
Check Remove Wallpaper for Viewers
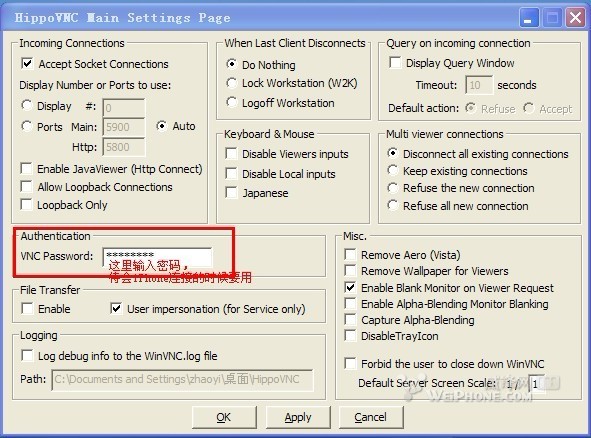coord(350,271)
